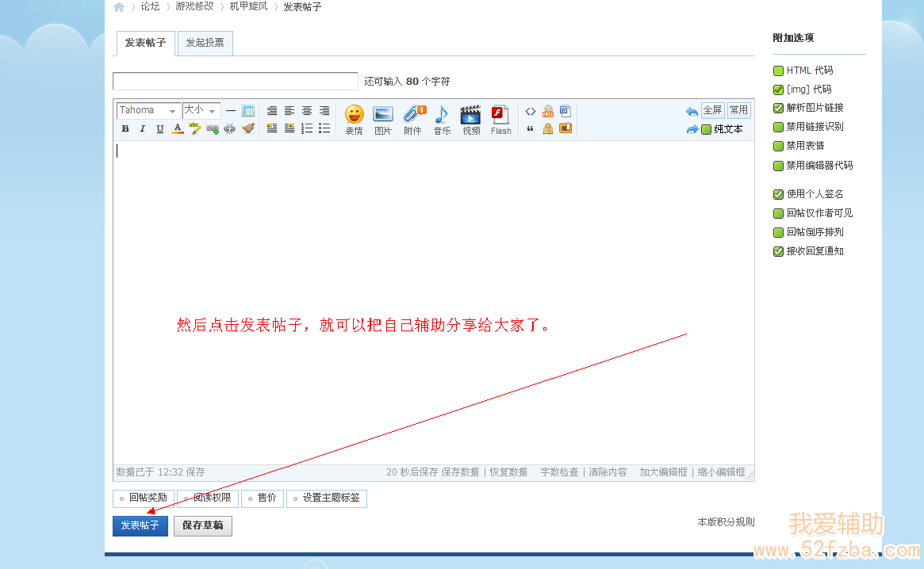Remove link with the unlink icon

pos(230,128)
